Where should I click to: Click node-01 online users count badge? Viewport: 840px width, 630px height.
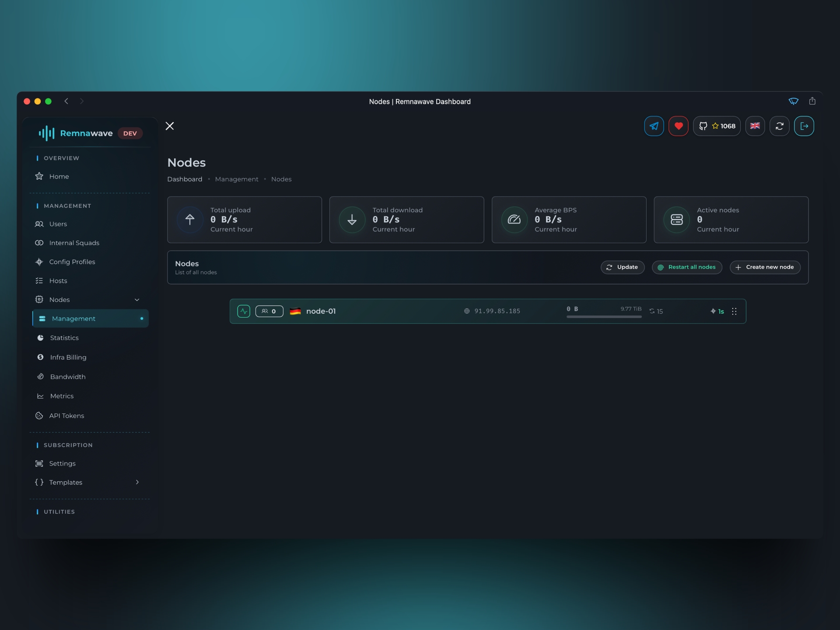269,311
